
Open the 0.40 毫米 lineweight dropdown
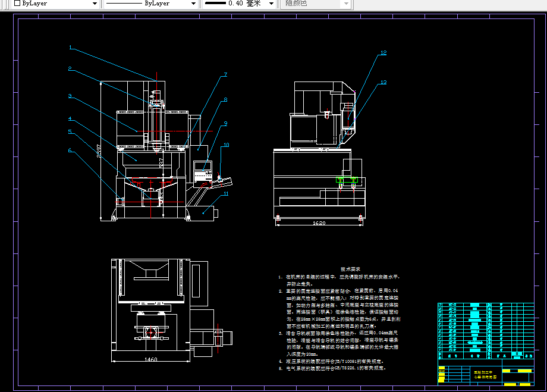coord(239,4)
